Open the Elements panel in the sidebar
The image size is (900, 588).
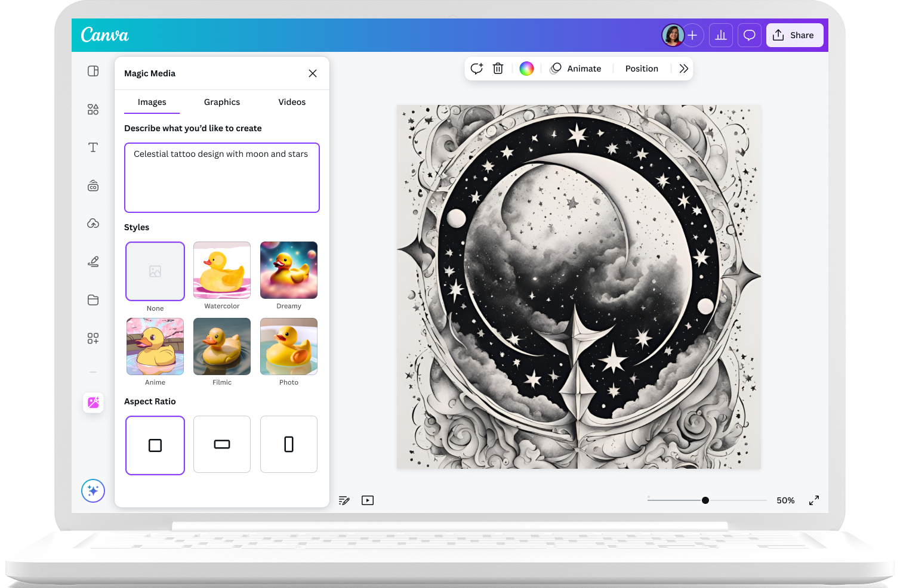(x=93, y=109)
